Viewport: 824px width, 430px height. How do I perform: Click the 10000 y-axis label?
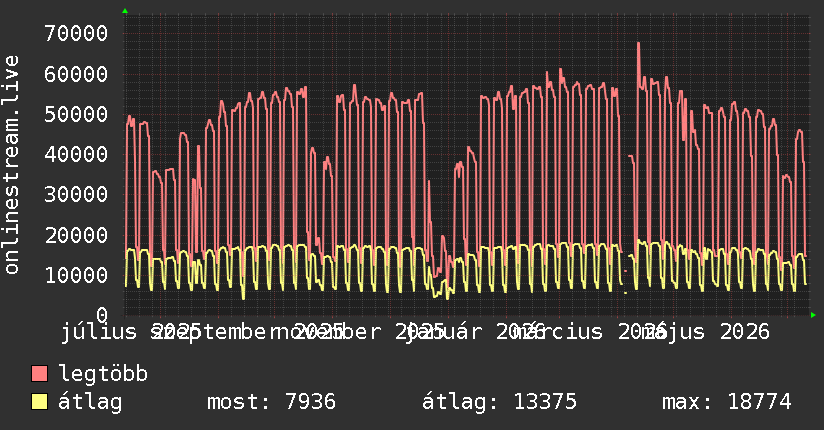(76, 275)
